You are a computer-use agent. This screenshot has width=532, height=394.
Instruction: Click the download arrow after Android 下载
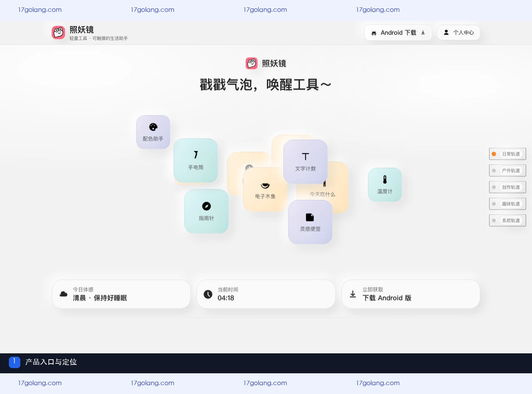coord(423,33)
